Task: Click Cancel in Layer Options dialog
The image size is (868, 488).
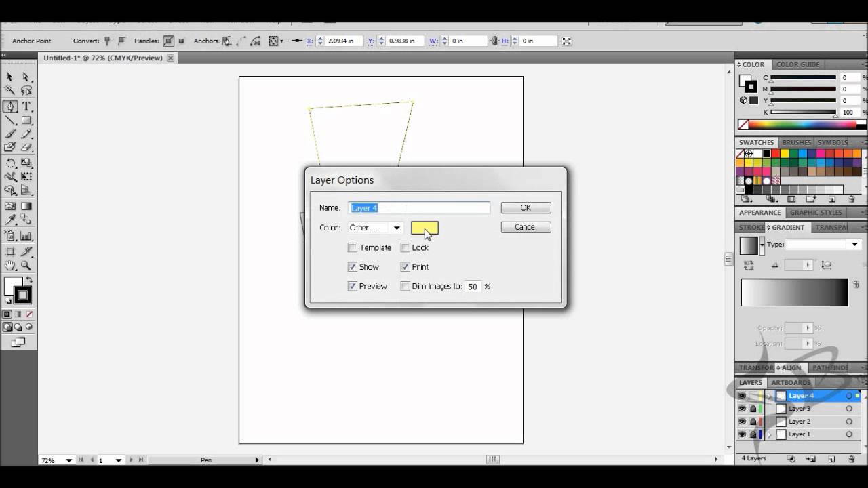Action: (x=526, y=227)
